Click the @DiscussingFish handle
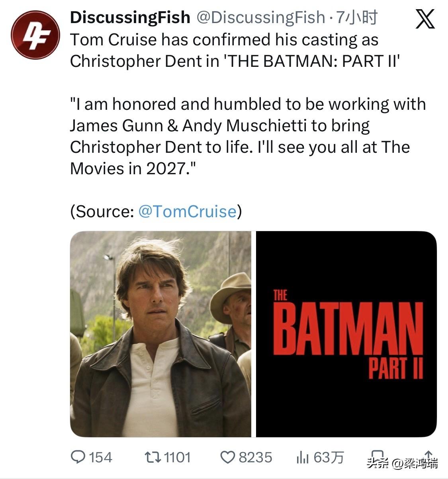This screenshot has width=448, height=479. point(261,18)
